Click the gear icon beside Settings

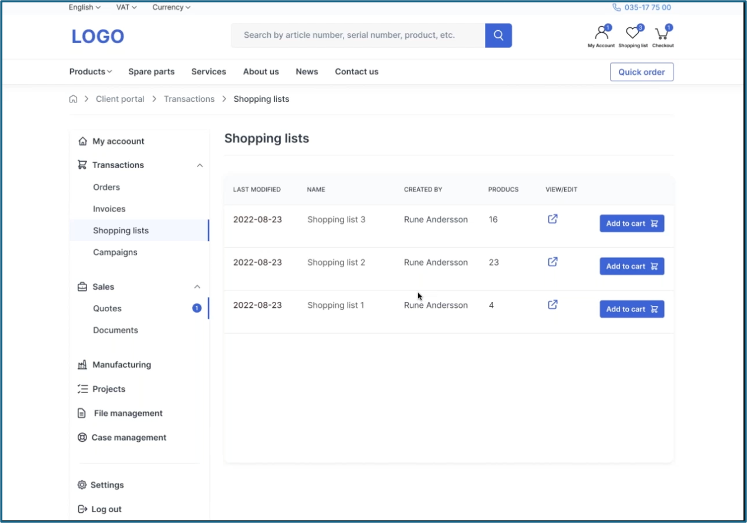click(82, 485)
